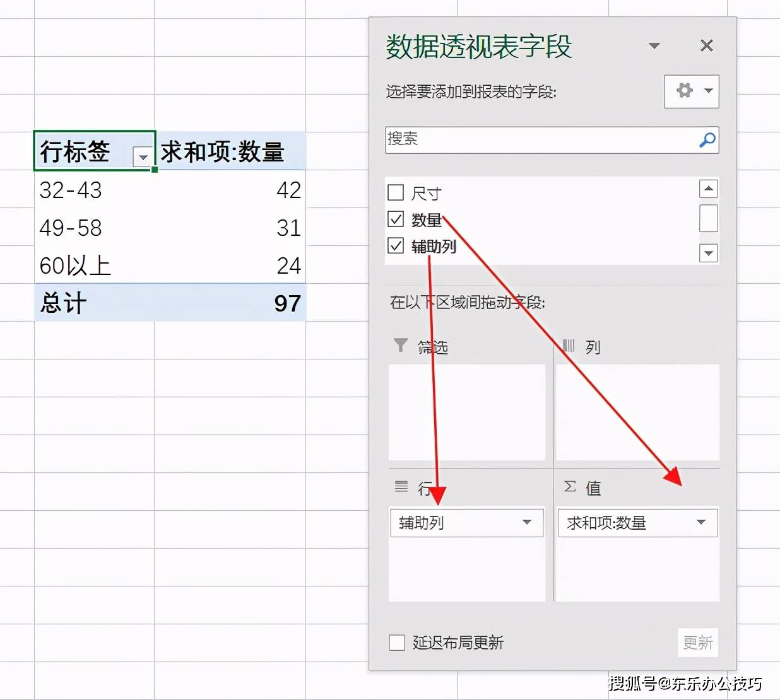Viewport: 780px width, 700px height.
Task: Click the 数量 field name in list
Action: (427, 220)
